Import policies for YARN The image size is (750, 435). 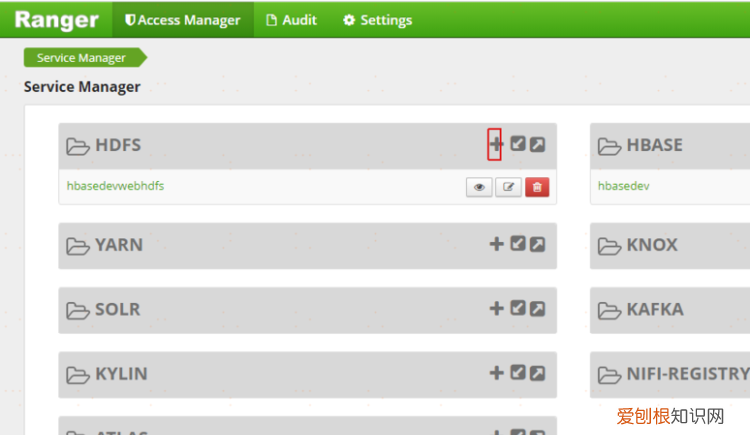[x=518, y=244]
